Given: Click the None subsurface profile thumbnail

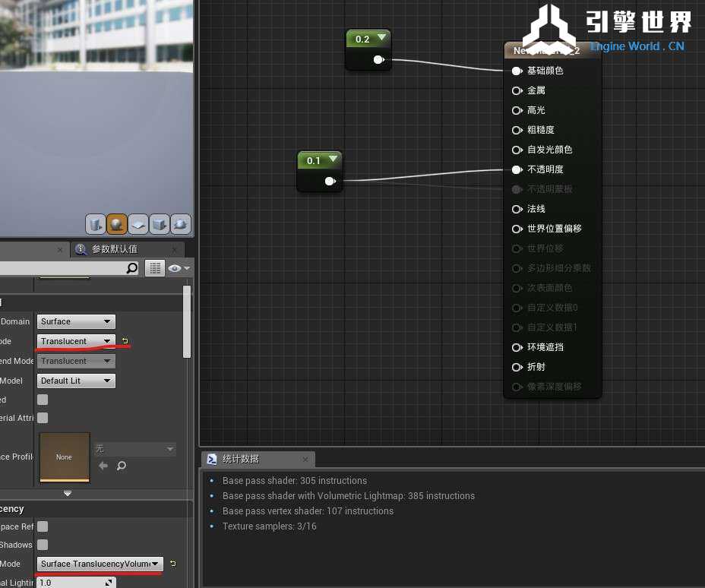Looking at the screenshot, I should [64, 457].
